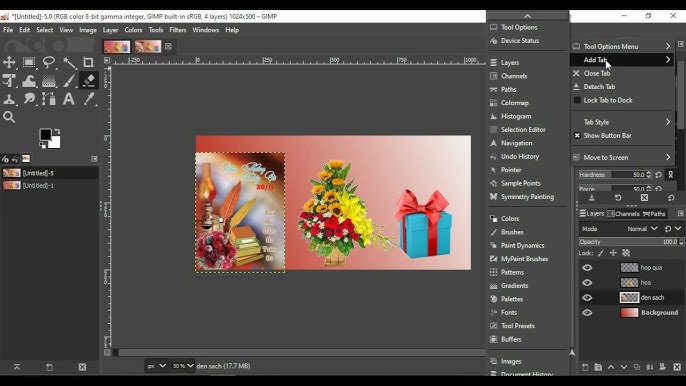
Task: Select the Fuzzy Select magic wand tool
Action: (x=69, y=62)
